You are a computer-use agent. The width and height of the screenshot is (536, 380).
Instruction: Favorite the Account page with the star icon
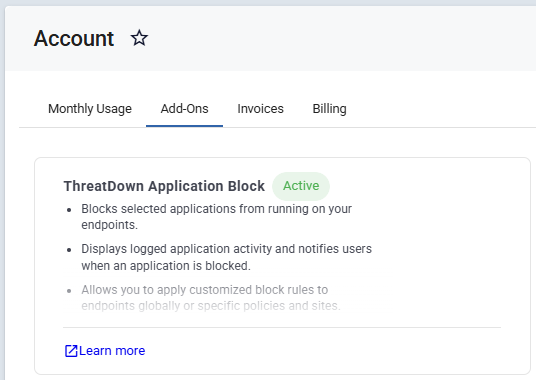tap(139, 38)
